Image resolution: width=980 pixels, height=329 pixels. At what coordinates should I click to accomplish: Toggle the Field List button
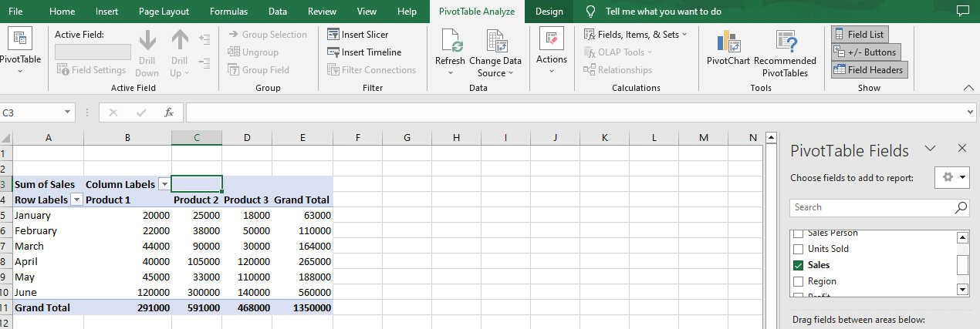[860, 35]
